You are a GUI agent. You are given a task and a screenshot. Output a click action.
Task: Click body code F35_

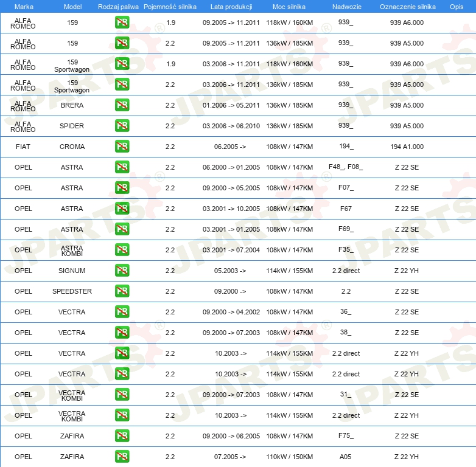(x=346, y=249)
